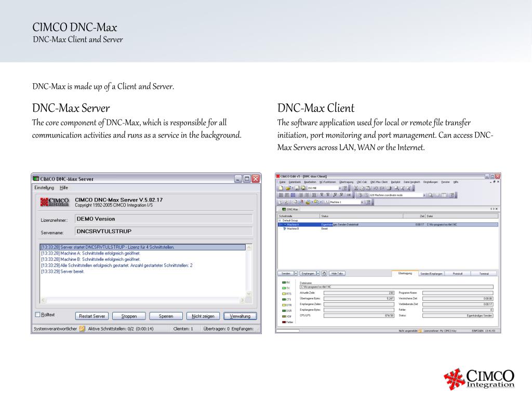Click the Status column header in client list

(362, 216)
